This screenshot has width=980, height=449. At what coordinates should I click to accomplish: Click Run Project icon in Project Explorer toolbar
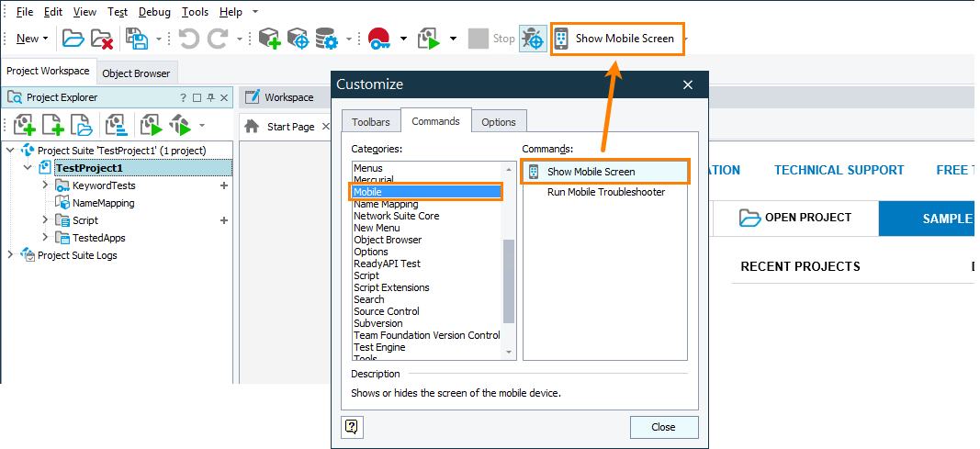pyautogui.click(x=150, y=125)
